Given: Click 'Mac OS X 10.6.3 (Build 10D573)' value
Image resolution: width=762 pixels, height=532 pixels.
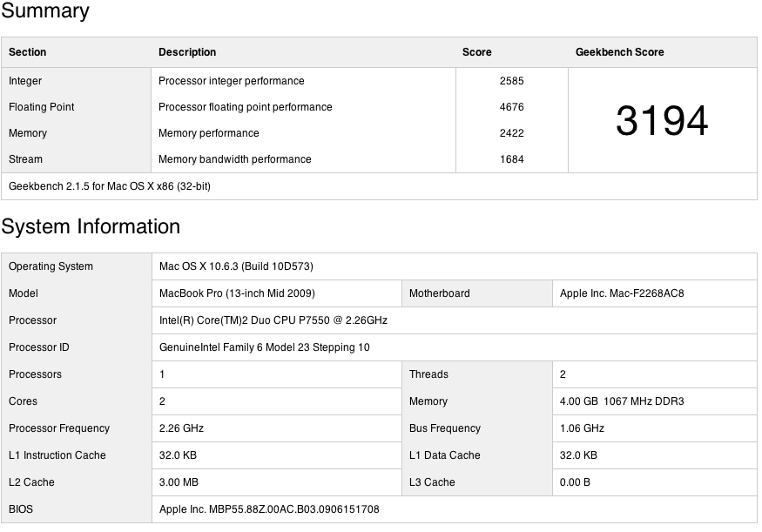Looking at the screenshot, I should point(236,266).
